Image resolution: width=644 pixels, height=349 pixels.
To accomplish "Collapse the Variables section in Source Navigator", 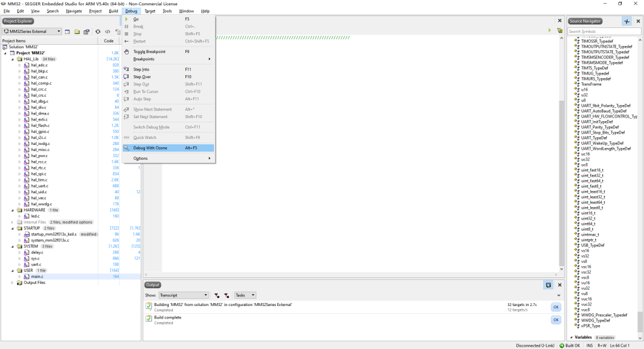I will 571,338.
